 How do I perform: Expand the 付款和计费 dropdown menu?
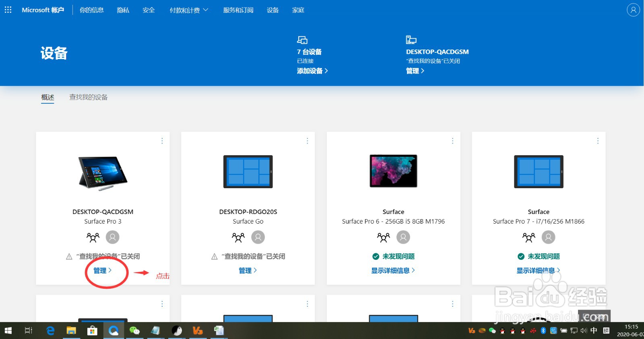(x=189, y=10)
